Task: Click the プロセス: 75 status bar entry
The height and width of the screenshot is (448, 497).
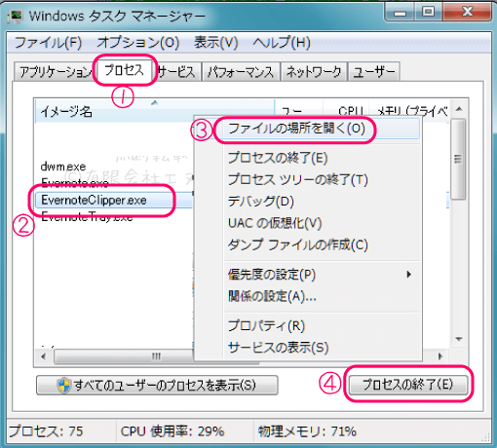Action: click(46, 431)
